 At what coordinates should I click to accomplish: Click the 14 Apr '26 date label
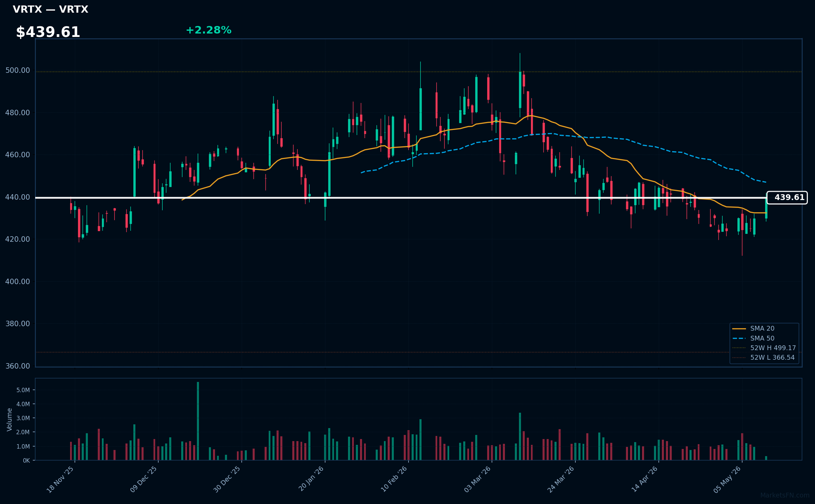point(644,479)
